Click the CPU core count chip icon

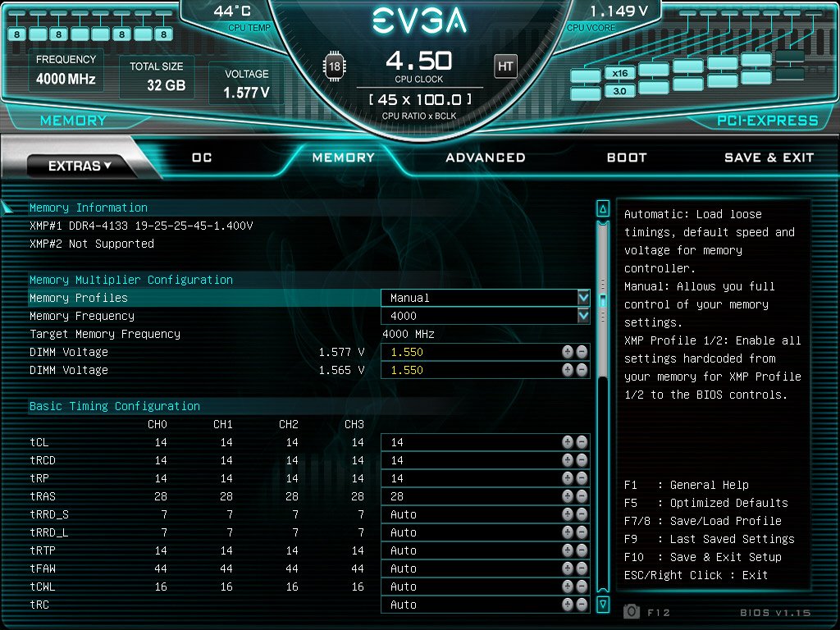point(335,66)
